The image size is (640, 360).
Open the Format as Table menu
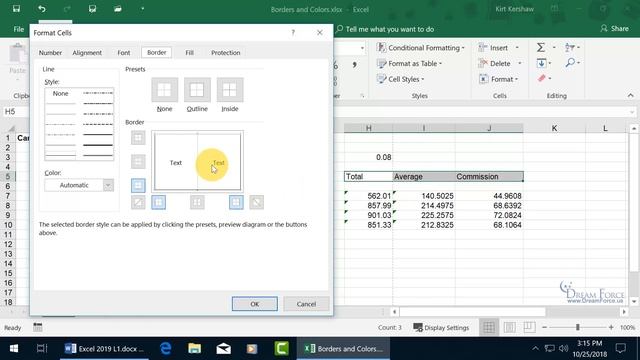click(409, 63)
